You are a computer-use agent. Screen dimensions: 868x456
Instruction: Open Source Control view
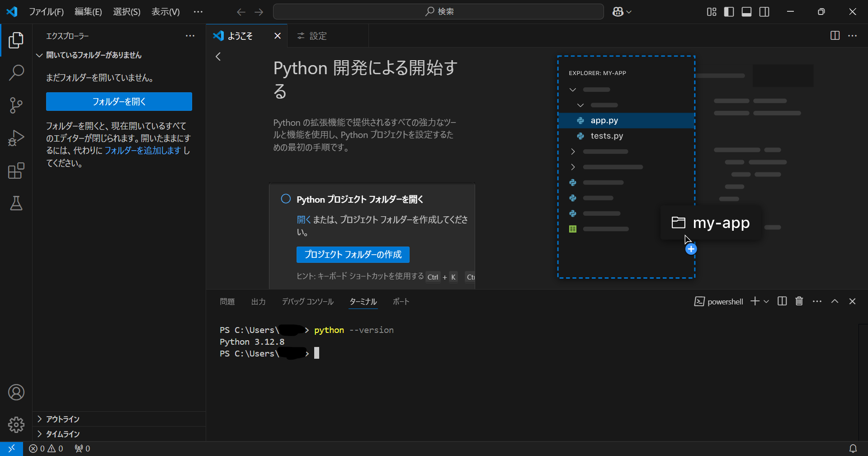click(x=16, y=105)
